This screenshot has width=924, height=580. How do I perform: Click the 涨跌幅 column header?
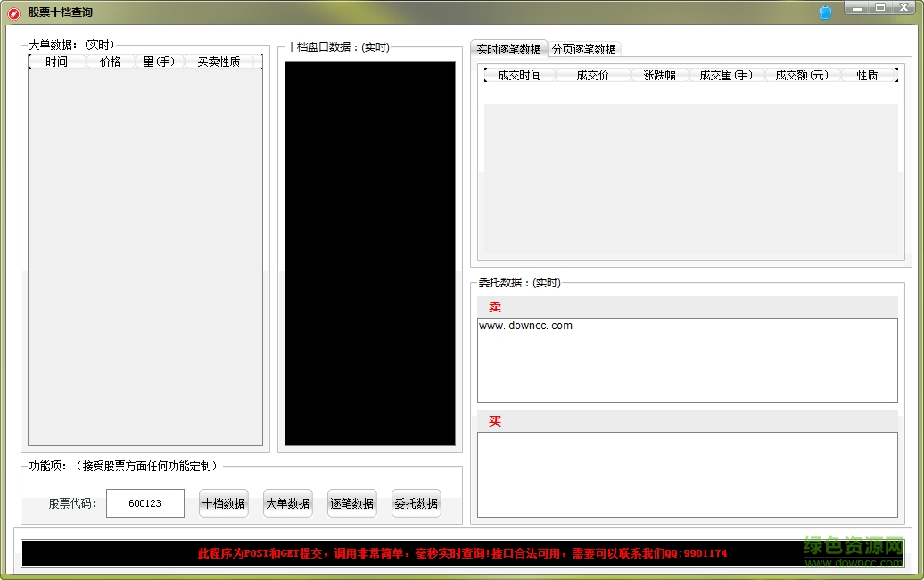pos(660,75)
